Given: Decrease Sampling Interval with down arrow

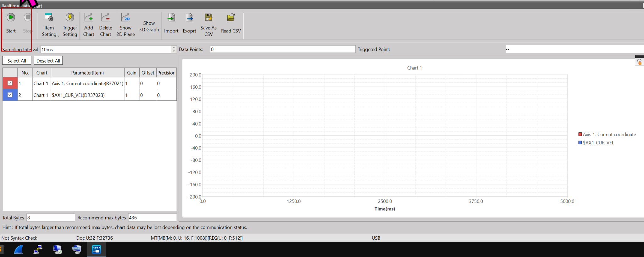Looking at the screenshot, I should (174, 51).
